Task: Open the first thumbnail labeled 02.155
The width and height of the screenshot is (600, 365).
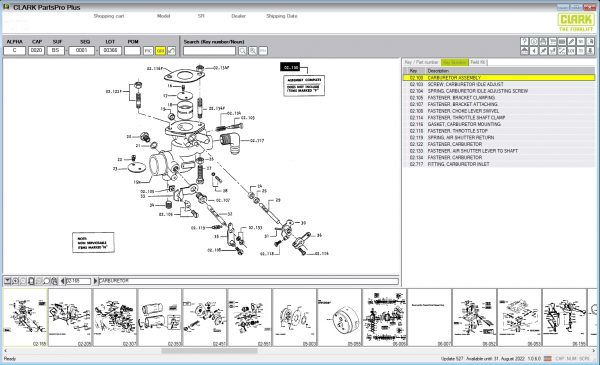Action: click(25, 318)
